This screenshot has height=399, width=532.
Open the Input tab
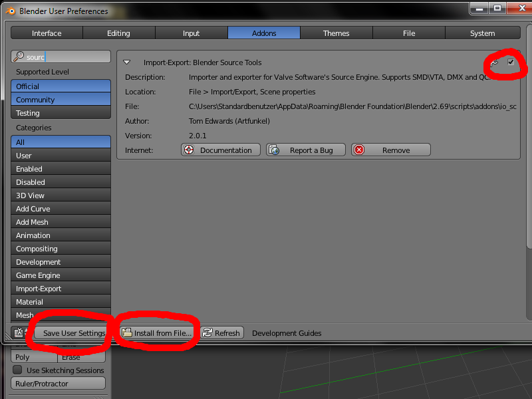192,33
